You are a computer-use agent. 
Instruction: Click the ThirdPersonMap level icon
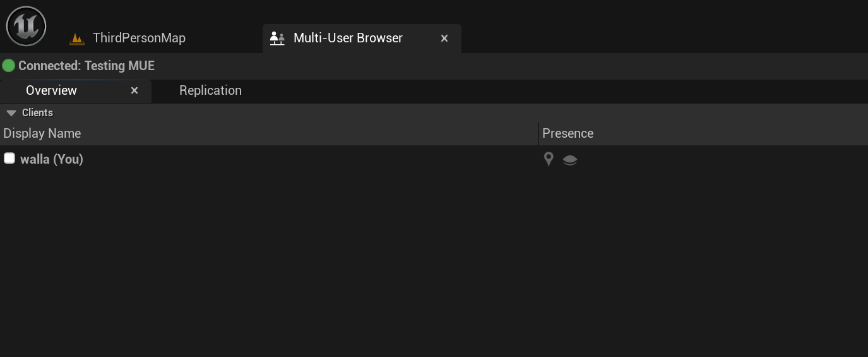click(x=77, y=39)
